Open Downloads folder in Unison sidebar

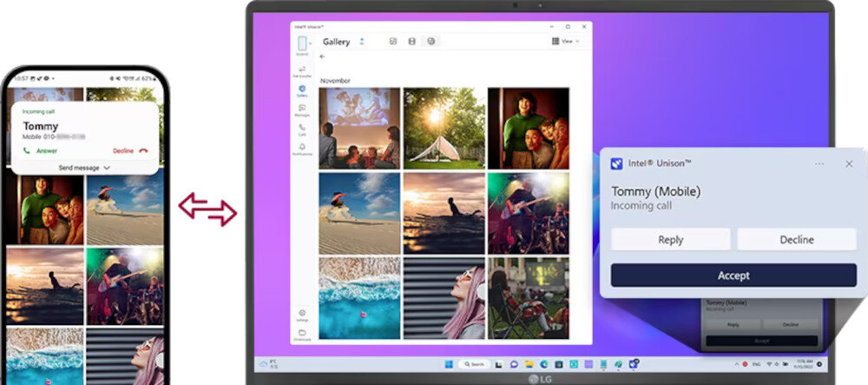click(302, 335)
